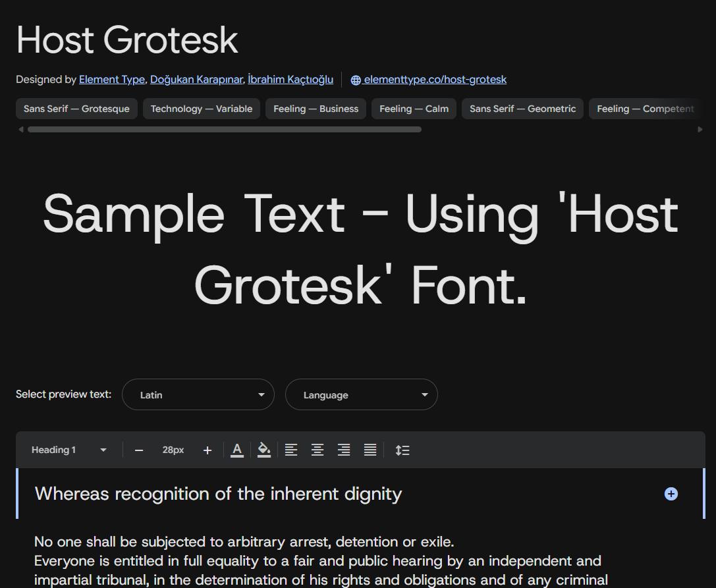Click the 'No one shall be subjected' paragraph line
The width and height of the screenshot is (716, 588).
tap(244, 542)
